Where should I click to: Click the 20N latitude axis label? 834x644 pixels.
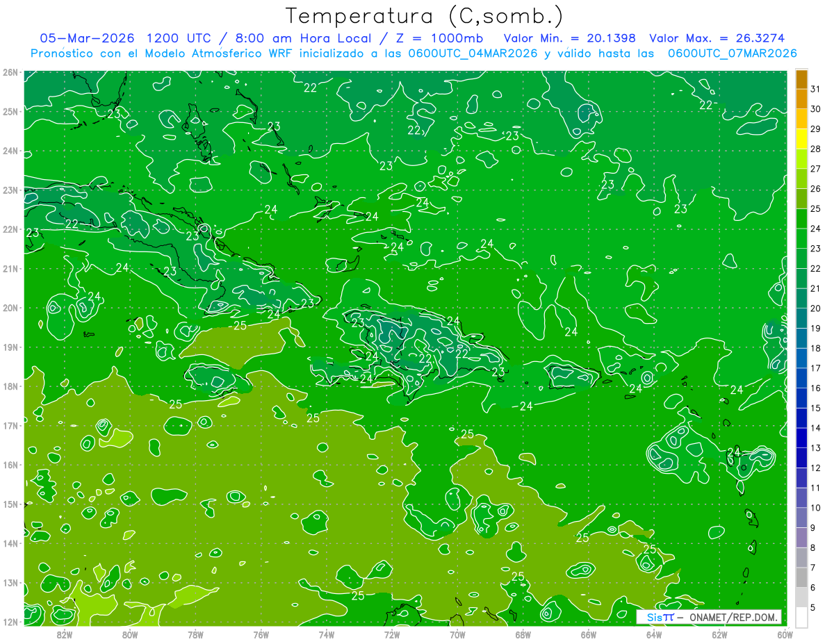[10, 308]
